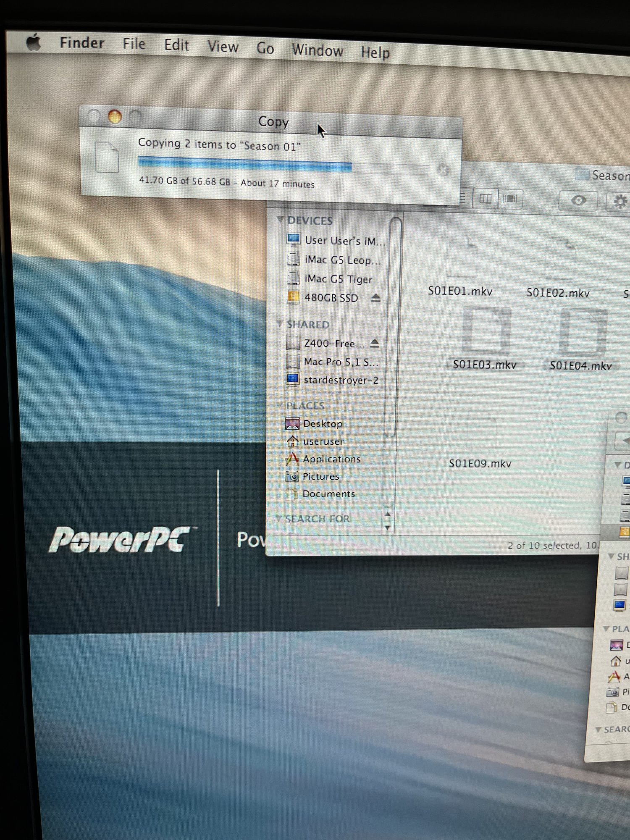Open Pictures in sidebar
This screenshot has width=630, height=840.
312,476
